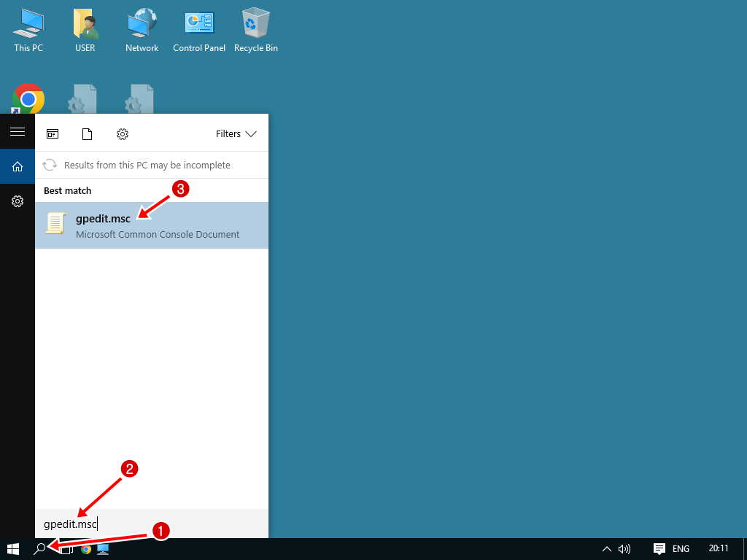Select the Settings filter gear icon

pos(123,134)
